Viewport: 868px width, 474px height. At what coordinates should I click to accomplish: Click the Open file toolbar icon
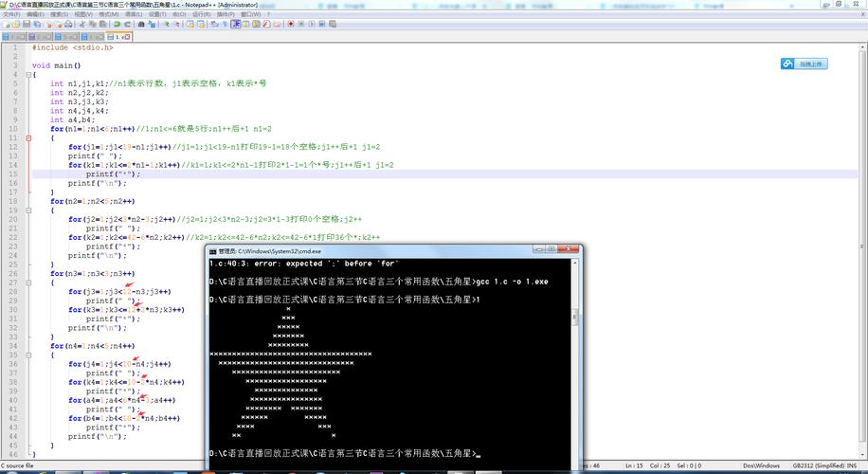pos(17,25)
